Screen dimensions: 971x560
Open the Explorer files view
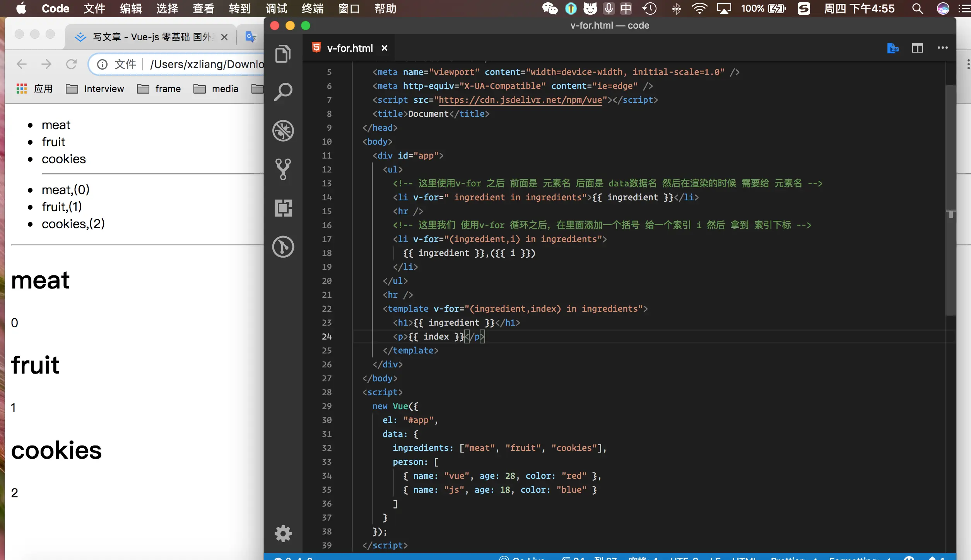click(x=283, y=53)
